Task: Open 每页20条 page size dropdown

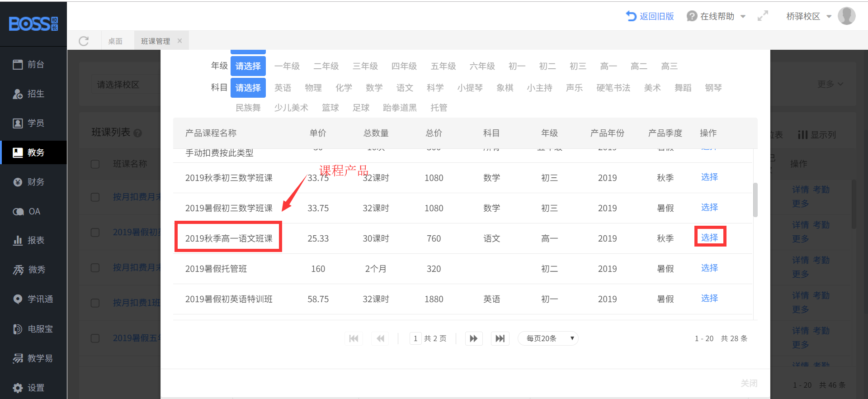Action: pyautogui.click(x=548, y=338)
